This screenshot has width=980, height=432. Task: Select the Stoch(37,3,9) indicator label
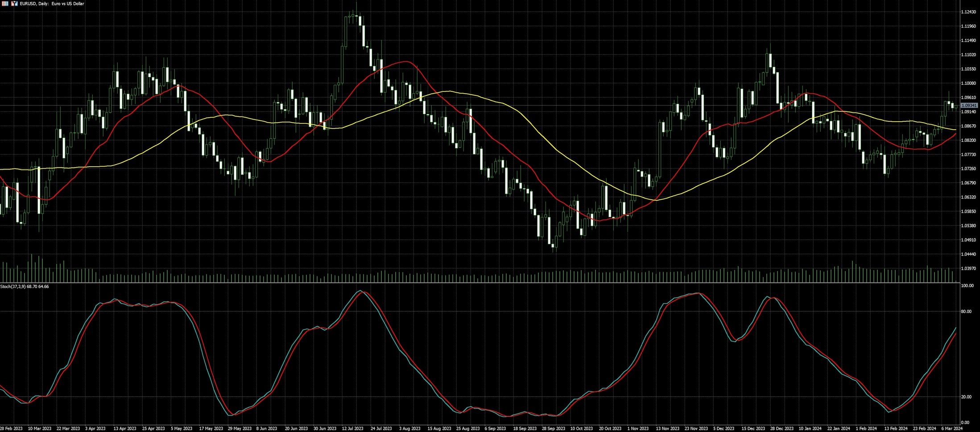click(25, 286)
